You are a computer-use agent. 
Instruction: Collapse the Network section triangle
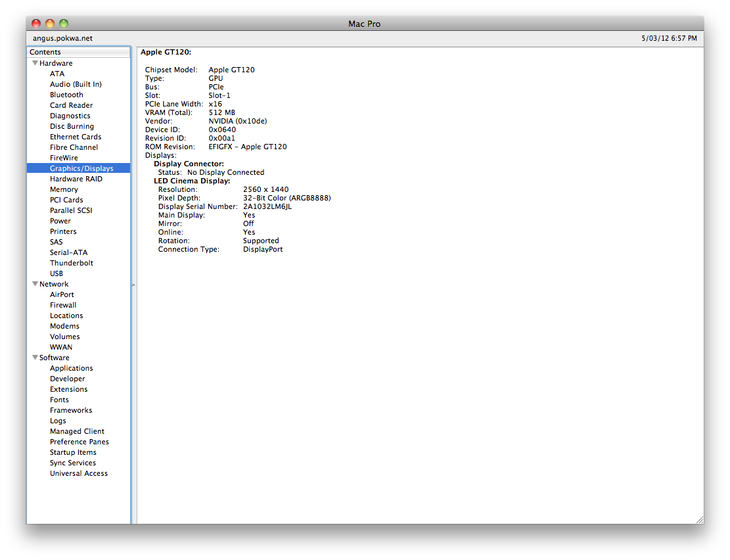coord(35,284)
